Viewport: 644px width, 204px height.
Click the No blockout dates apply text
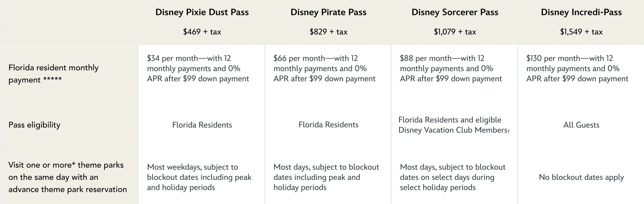tap(581, 177)
